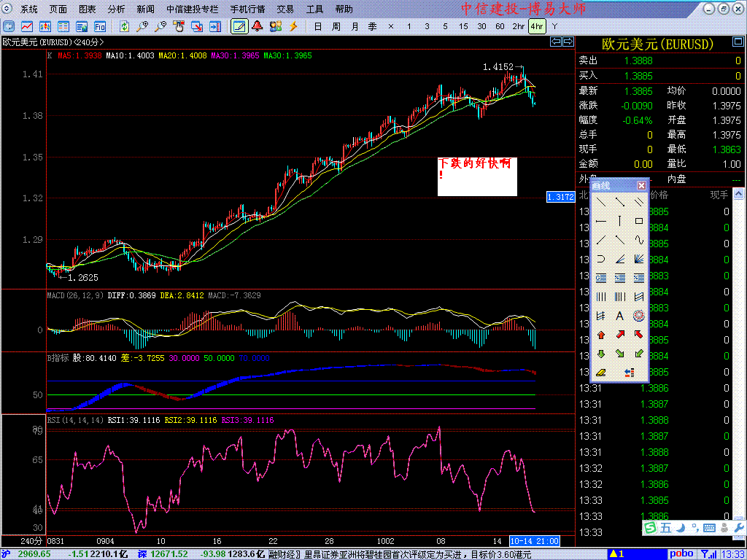The width and height of the screenshot is (747, 560).
Task: Click the RSI(14,14,14) indicator label
Action: coord(75,420)
